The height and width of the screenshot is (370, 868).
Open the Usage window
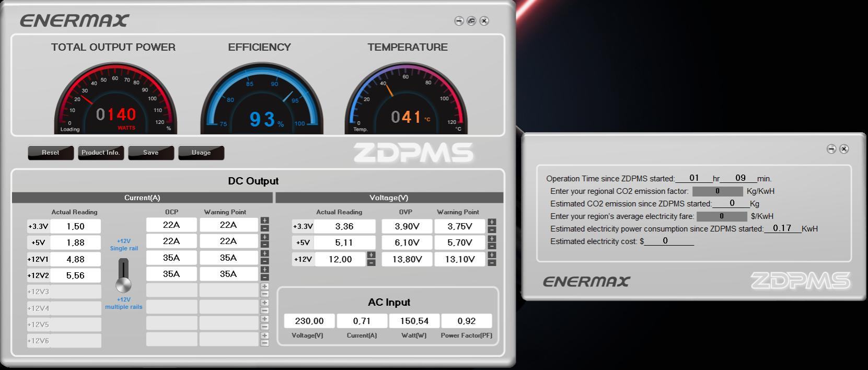pyautogui.click(x=201, y=153)
